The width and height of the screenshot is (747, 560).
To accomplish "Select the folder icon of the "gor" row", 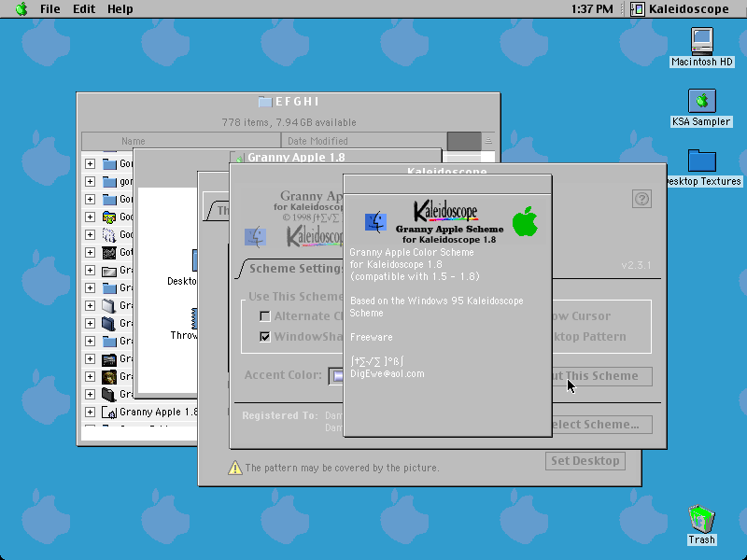I will [x=109, y=181].
